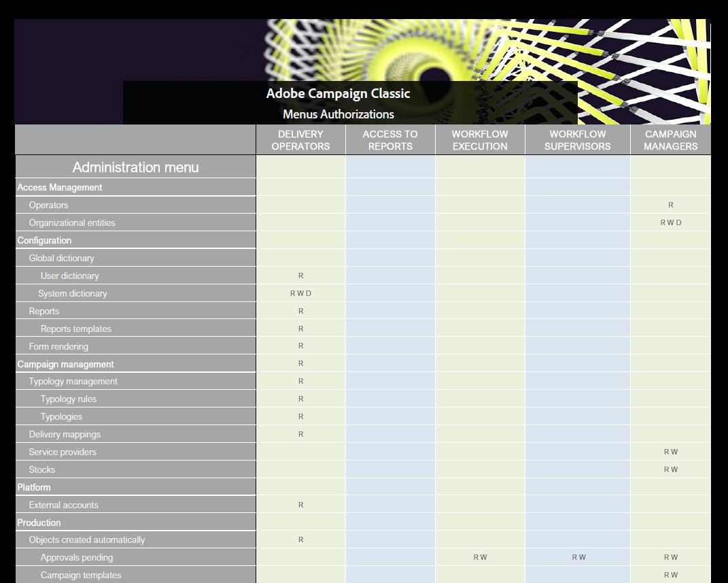Select the Reports templates row label
Viewport: 728px width, 583px height.
[75, 329]
